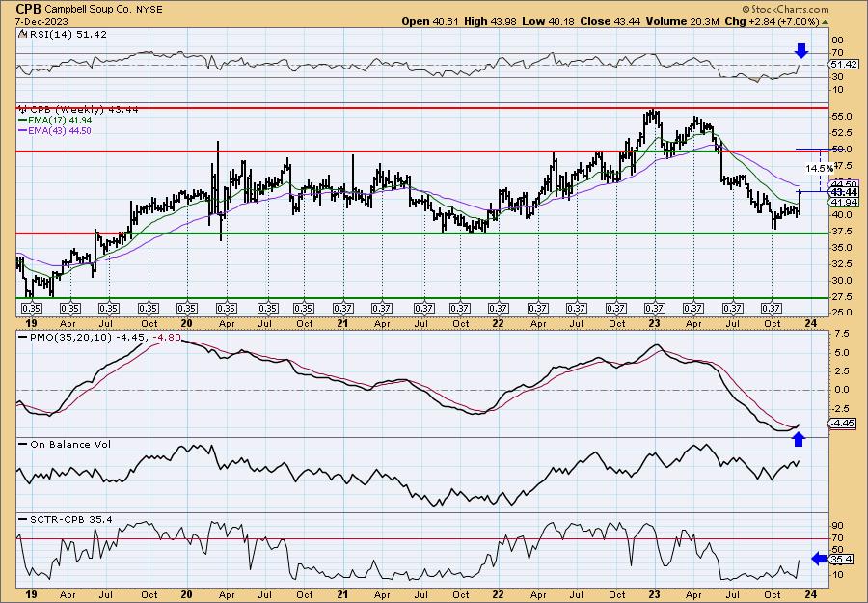The image size is (868, 603).
Task: Click the RSI(14) 51.42 panel label
Action: (x=67, y=35)
